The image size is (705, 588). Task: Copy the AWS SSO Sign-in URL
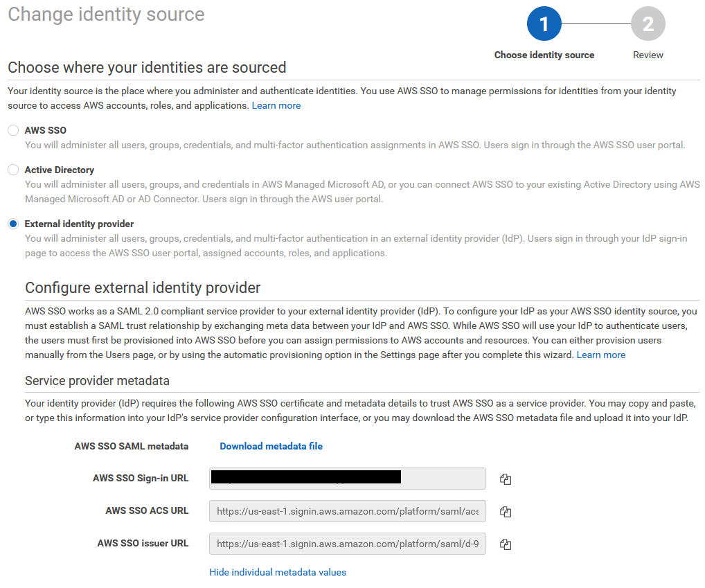tap(506, 479)
